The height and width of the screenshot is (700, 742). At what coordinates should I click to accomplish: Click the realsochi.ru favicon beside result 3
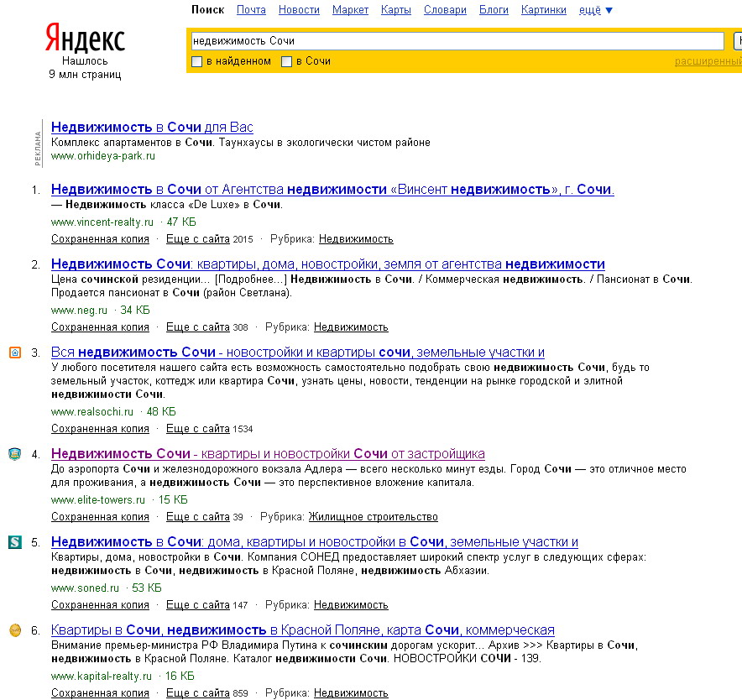(x=15, y=353)
